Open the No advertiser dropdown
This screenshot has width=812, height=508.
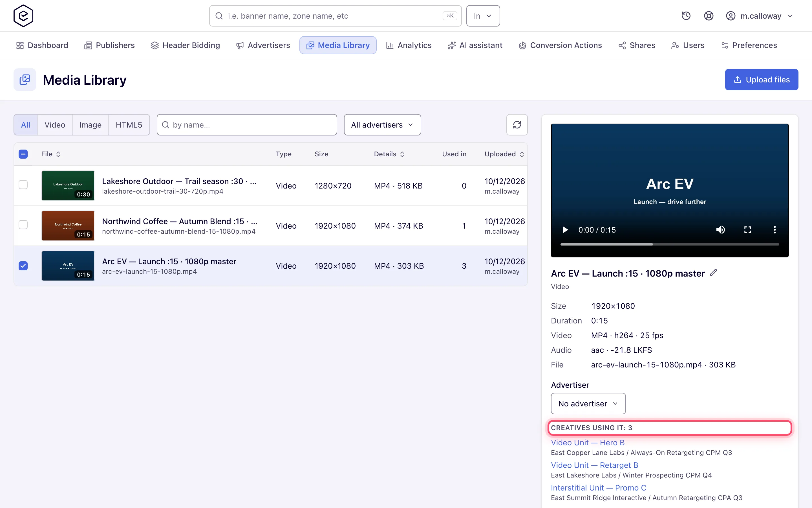pyautogui.click(x=588, y=404)
